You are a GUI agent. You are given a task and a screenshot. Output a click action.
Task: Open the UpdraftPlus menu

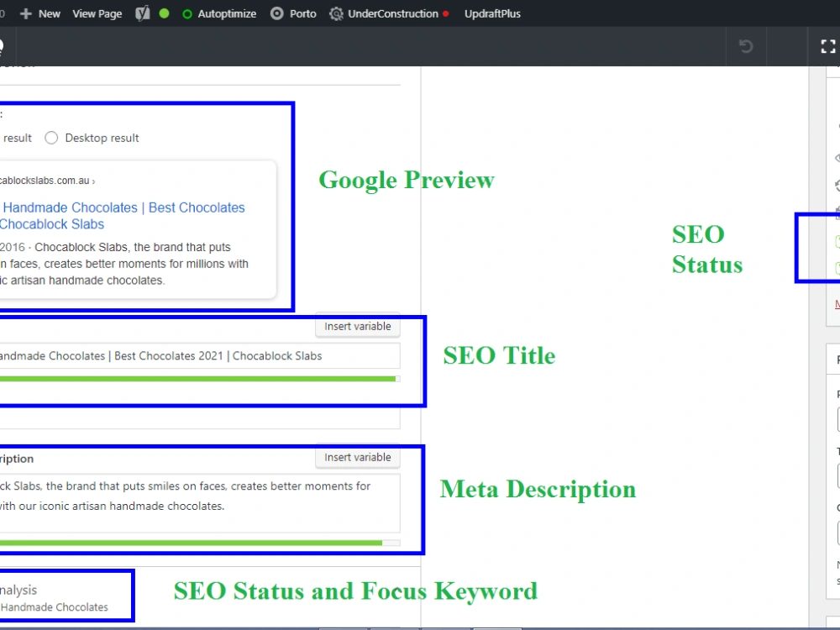(x=492, y=14)
